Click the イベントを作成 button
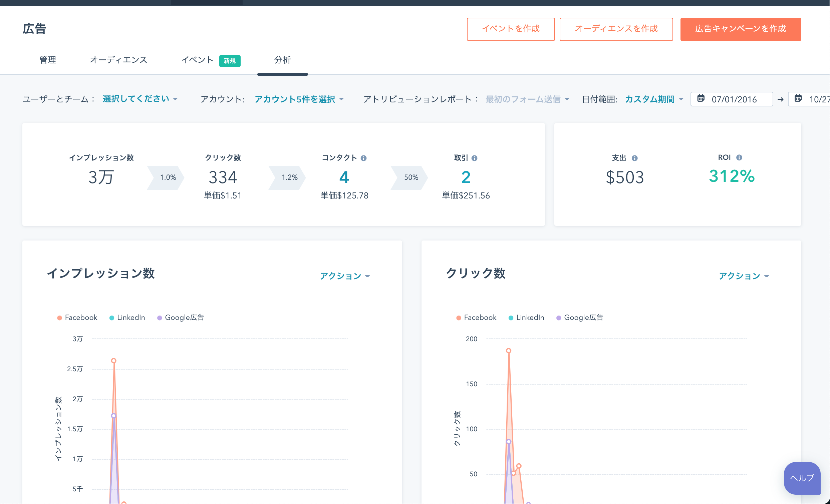Image resolution: width=830 pixels, height=504 pixels. click(x=511, y=29)
